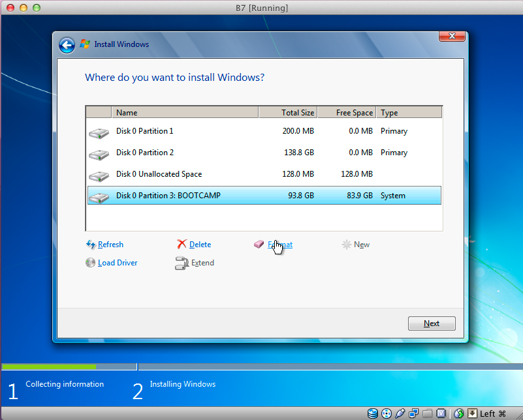Image resolution: width=523 pixels, height=420 pixels.
Task: Click the drive icon for Partition 1
Action: click(x=99, y=133)
